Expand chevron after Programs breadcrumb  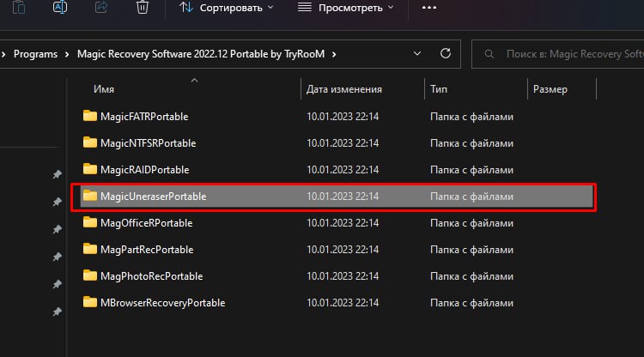tap(67, 54)
